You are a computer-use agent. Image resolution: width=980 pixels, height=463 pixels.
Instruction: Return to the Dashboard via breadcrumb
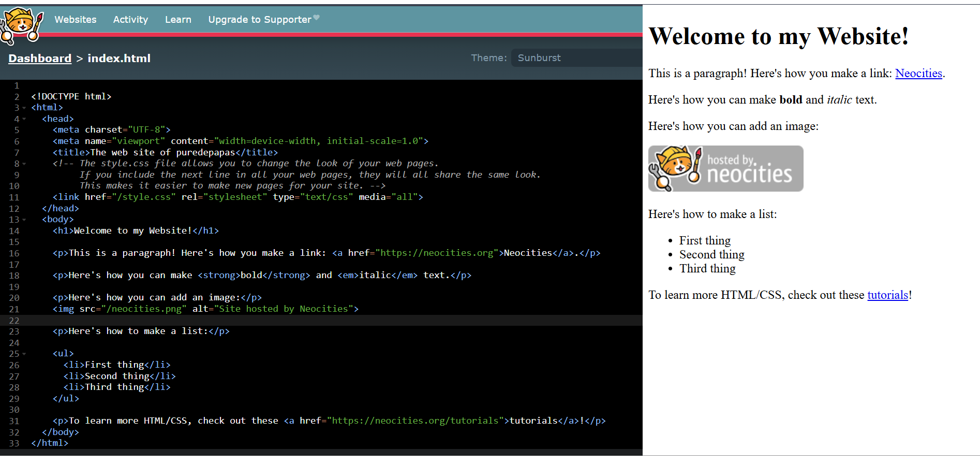click(40, 59)
